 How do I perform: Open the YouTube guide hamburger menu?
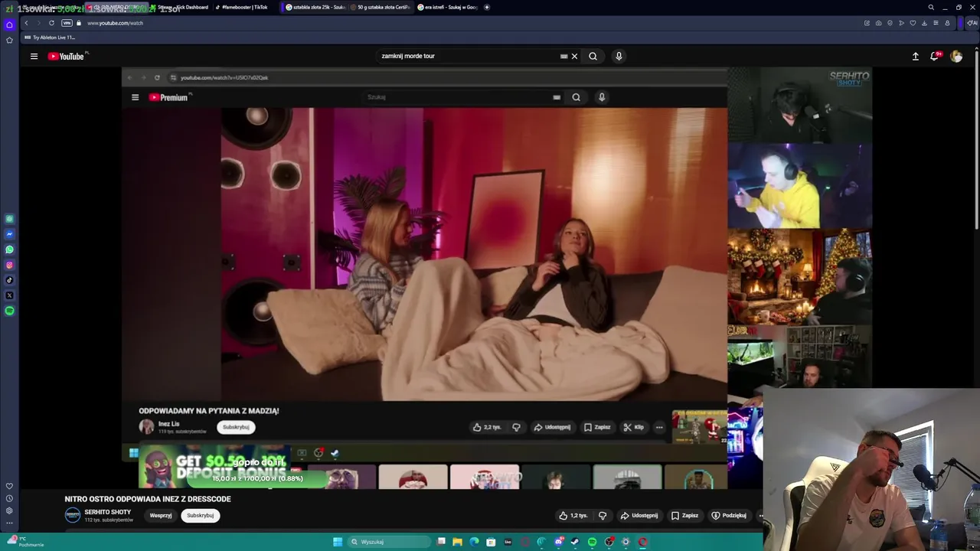(x=34, y=56)
